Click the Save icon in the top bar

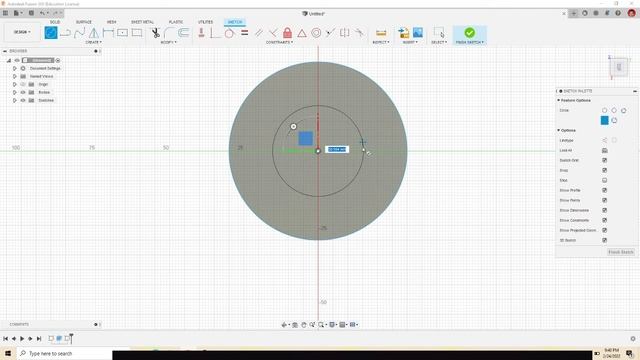click(x=31, y=13)
